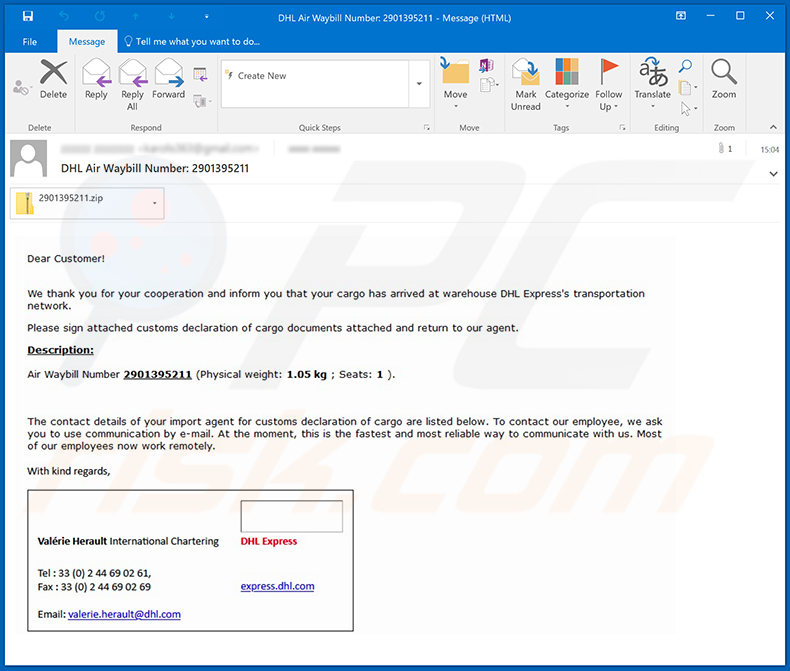Open the File tab
This screenshot has height=671, width=790.
(x=30, y=42)
